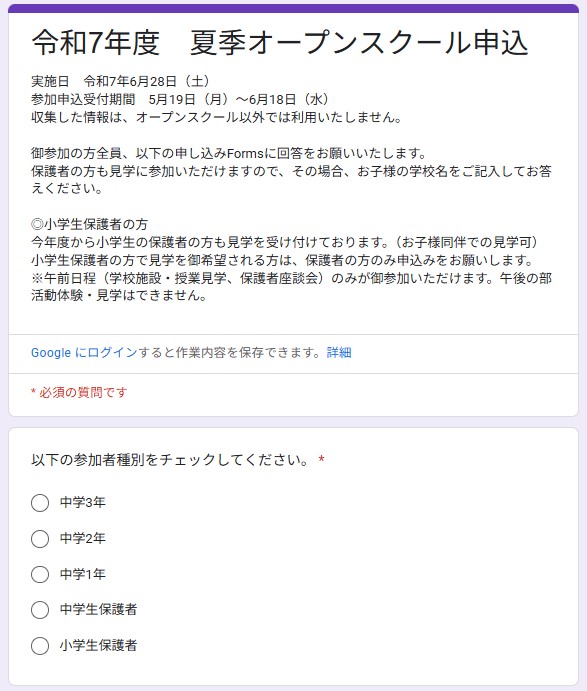The height and width of the screenshot is (691, 587).
Task: Click the 参加申込受付期間 date line
Action: 180,100
